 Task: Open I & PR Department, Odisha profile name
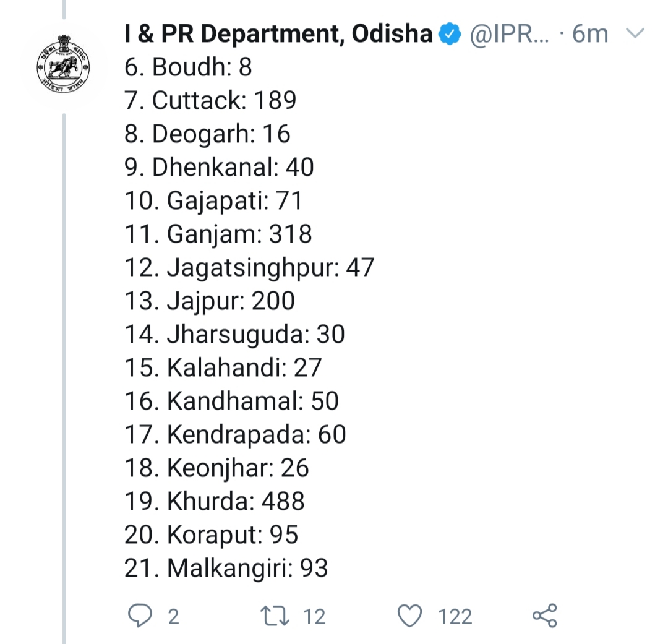click(278, 35)
